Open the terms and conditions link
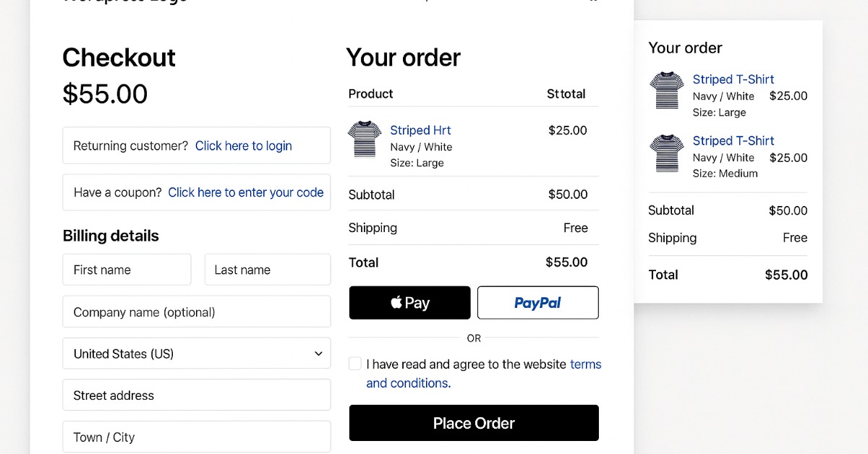The height and width of the screenshot is (454, 868). coord(408,383)
